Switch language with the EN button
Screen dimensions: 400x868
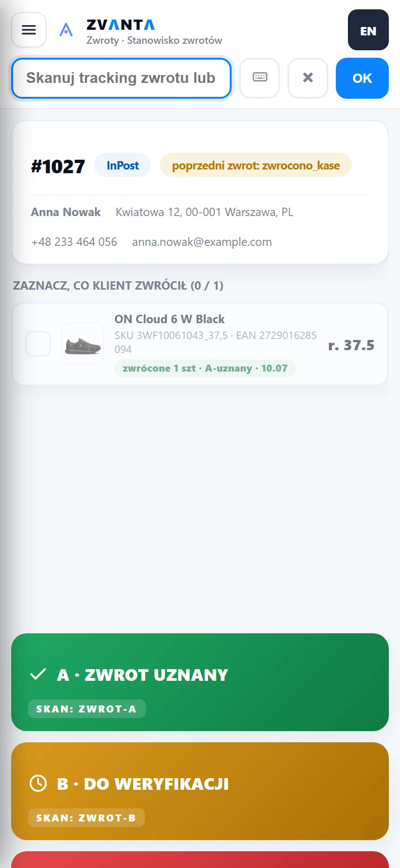coord(368,30)
